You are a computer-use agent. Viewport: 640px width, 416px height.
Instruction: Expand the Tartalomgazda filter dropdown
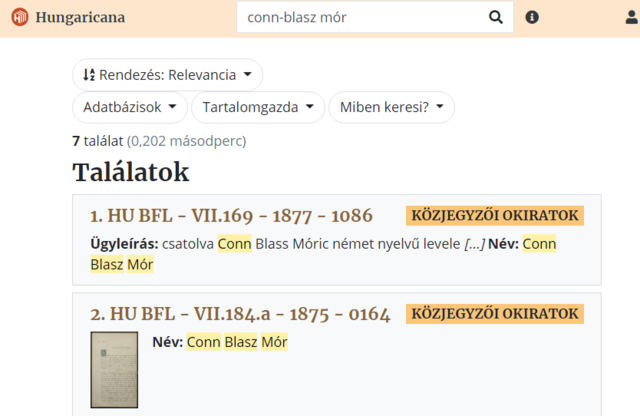tap(258, 107)
